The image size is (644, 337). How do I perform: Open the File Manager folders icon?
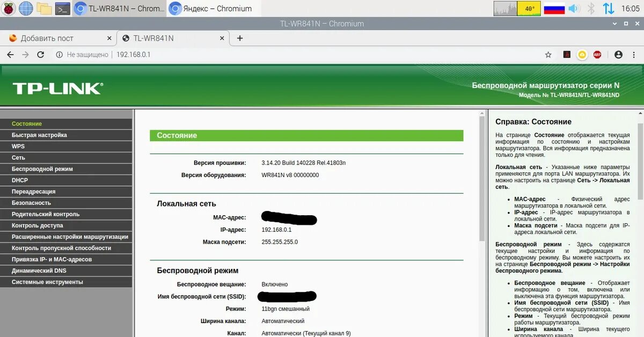point(45,8)
